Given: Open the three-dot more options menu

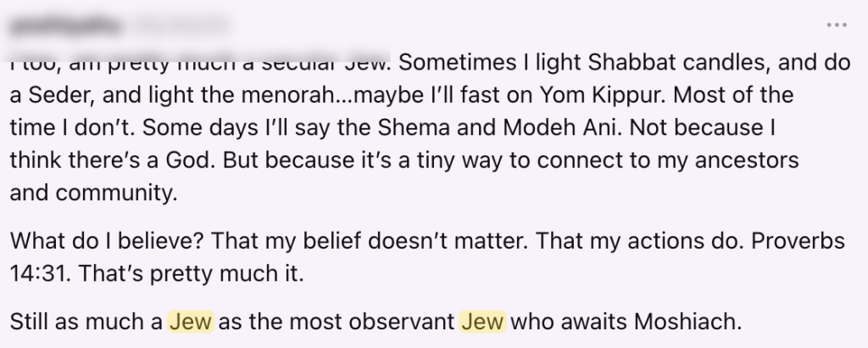Looking at the screenshot, I should [836, 25].
